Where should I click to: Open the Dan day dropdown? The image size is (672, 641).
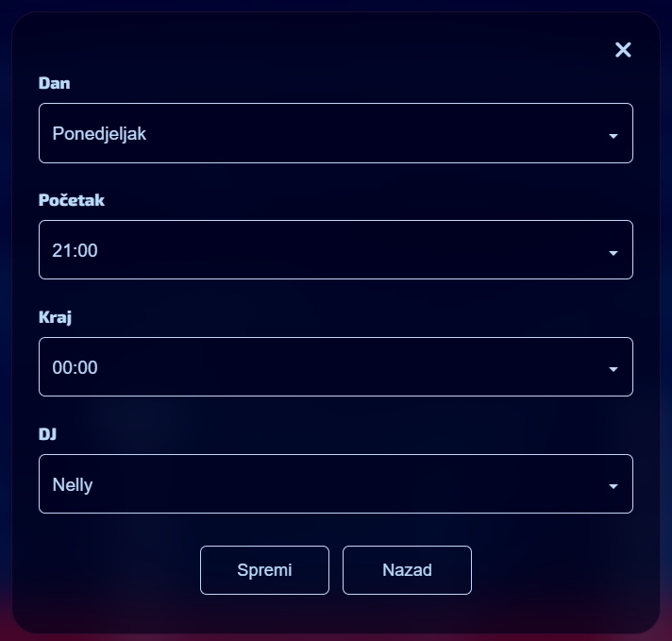coord(335,133)
